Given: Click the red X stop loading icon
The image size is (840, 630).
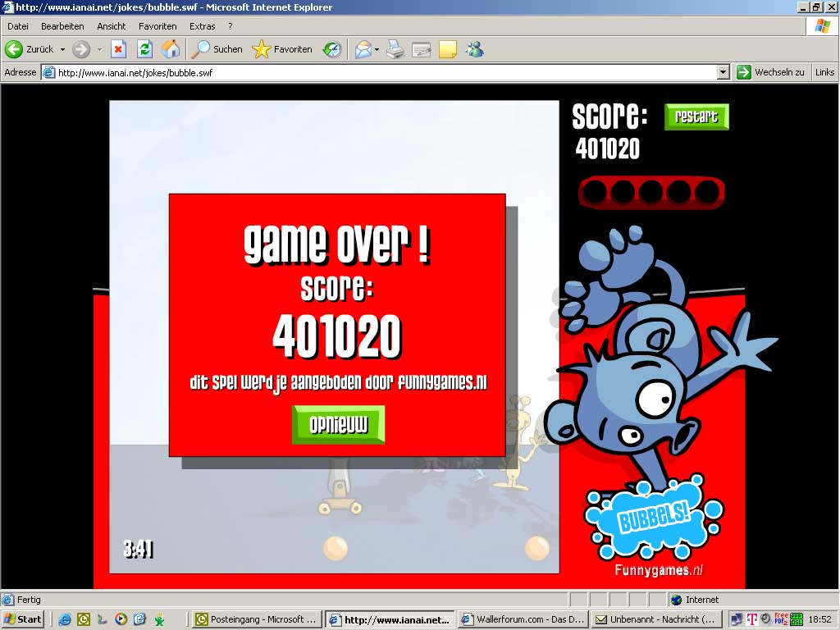Looking at the screenshot, I should point(118,49).
